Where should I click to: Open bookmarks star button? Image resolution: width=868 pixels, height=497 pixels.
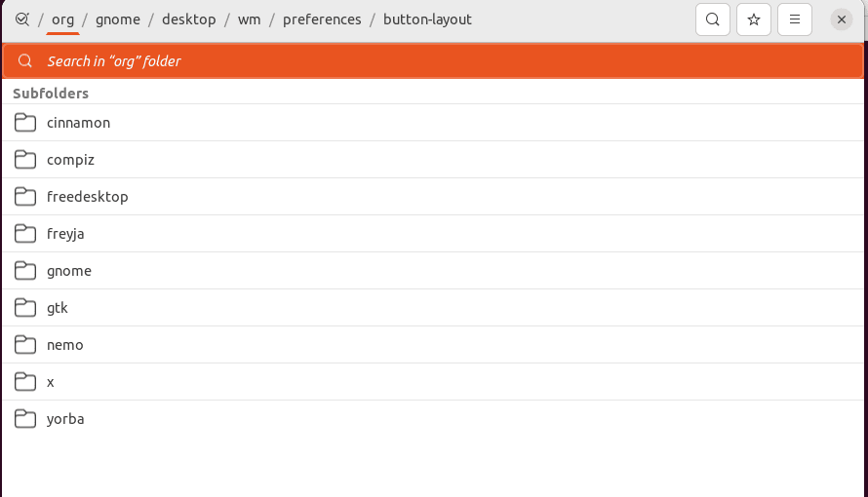(754, 19)
